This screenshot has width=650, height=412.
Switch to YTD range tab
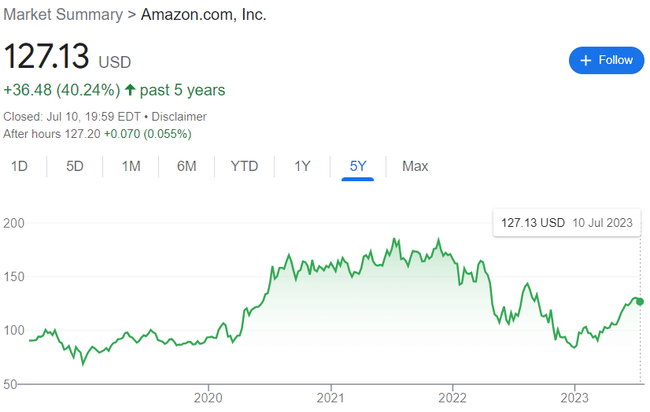tap(244, 166)
